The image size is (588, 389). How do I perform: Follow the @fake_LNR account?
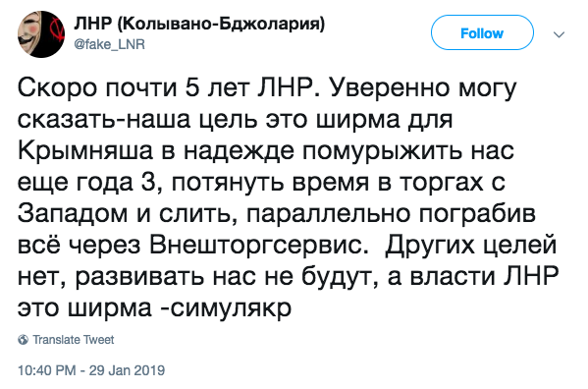(482, 33)
